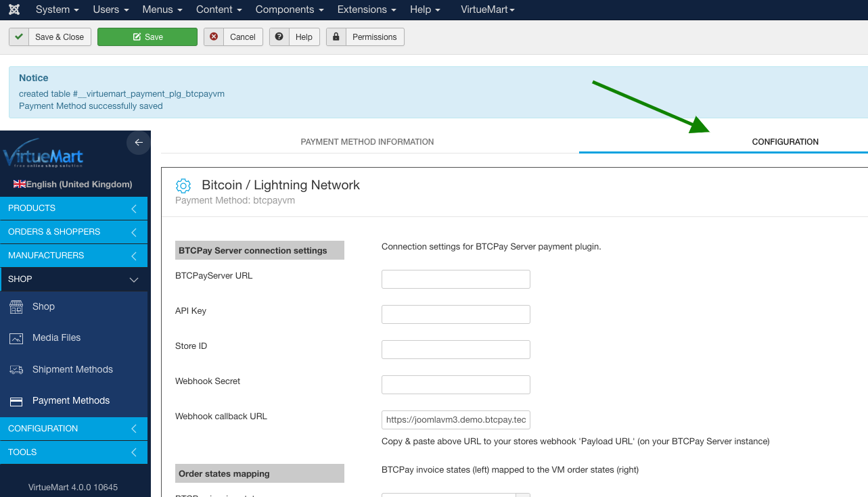Click inside the BTCPayServer URL field

[x=455, y=279]
